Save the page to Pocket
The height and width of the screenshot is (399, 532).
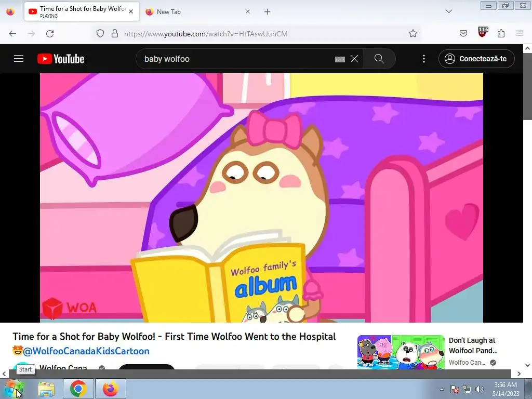[463, 33]
